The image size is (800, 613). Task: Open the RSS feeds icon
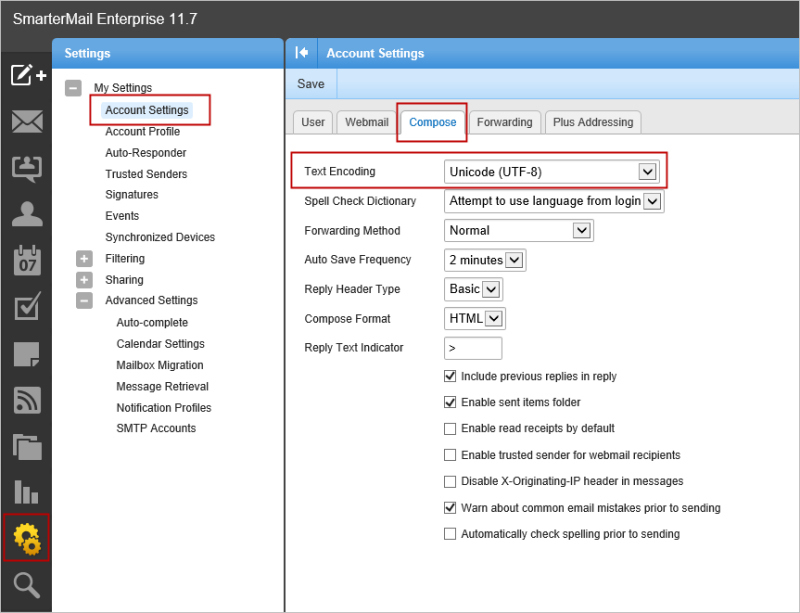tap(27, 400)
